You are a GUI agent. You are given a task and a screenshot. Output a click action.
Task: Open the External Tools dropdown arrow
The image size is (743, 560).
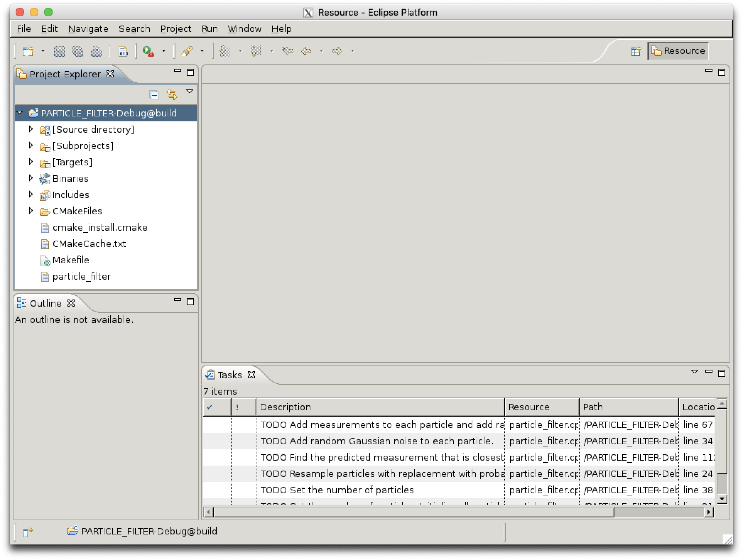coord(164,51)
